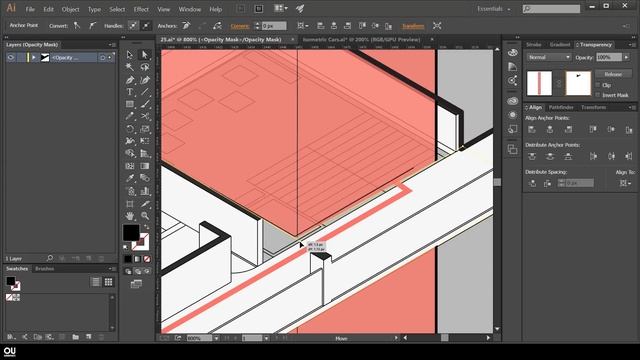Click Convert anchor to smooth icon
This screenshot has width=640, height=360.
click(93, 26)
